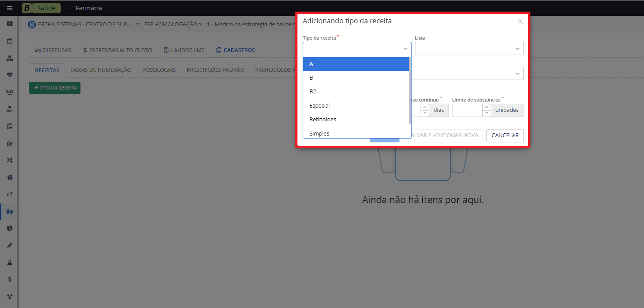
Task: Open the dropdown below the Lista field
Action: point(468,74)
